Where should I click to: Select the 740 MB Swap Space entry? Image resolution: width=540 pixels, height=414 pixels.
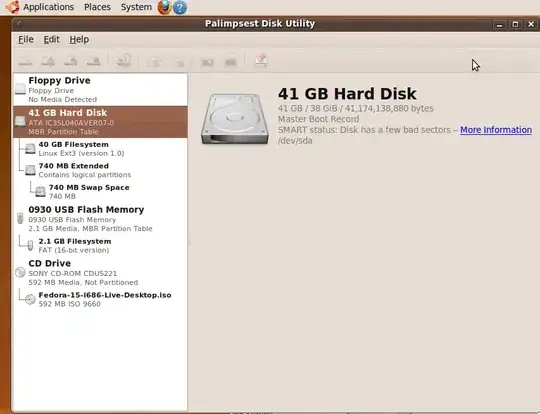coord(100,192)
